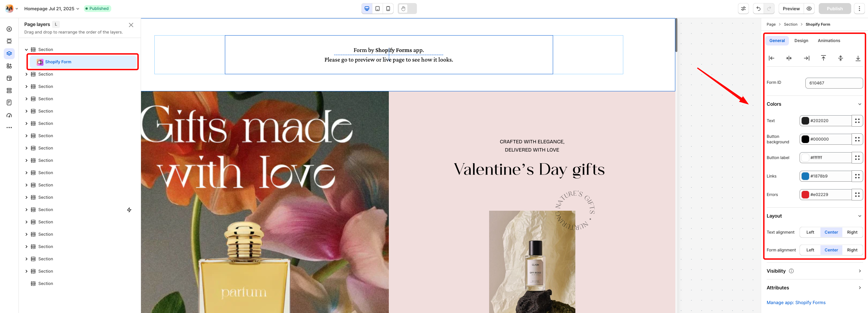Open the Homepage Jul 21, 2025 dropdown
Viewport: 868px width, 313px height.
tap(52, 9)
